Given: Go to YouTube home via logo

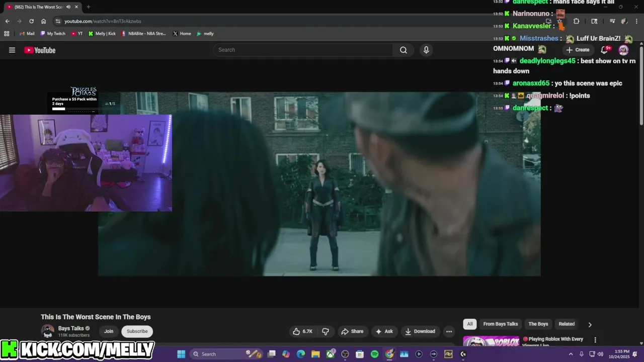Looking at the screenshot, I should click(x=40, y=50).
